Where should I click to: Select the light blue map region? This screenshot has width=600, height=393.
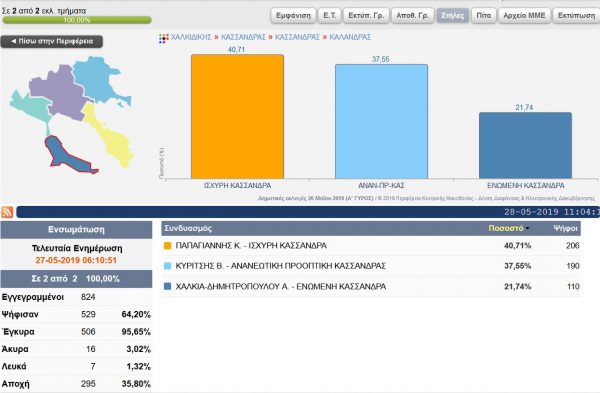pyautogui.click(x=98, y=78)
